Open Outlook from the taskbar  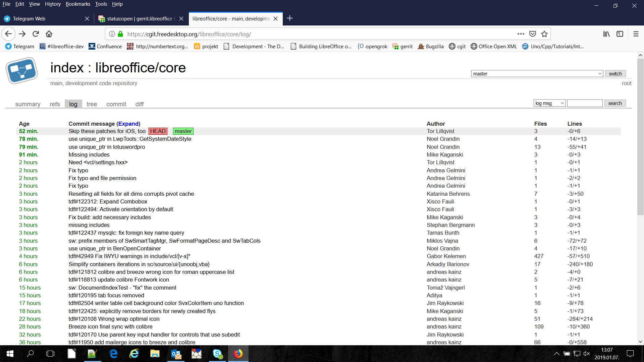(176, 354)
